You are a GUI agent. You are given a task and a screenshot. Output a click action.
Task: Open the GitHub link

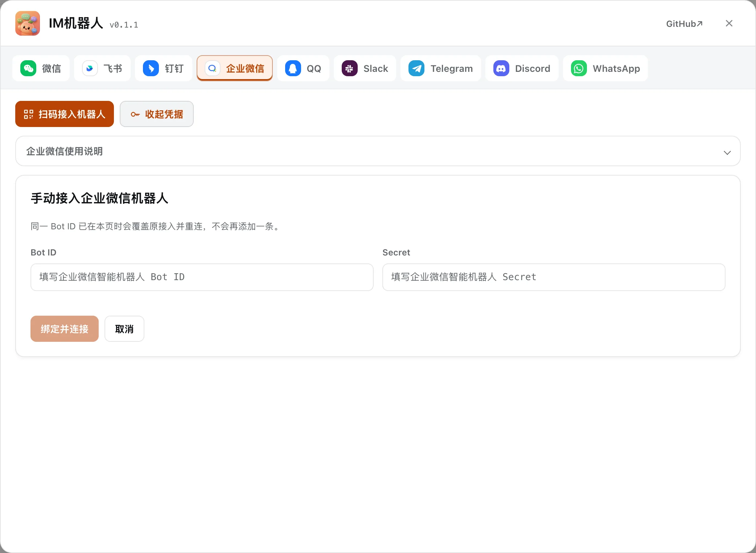click(685, 24)
